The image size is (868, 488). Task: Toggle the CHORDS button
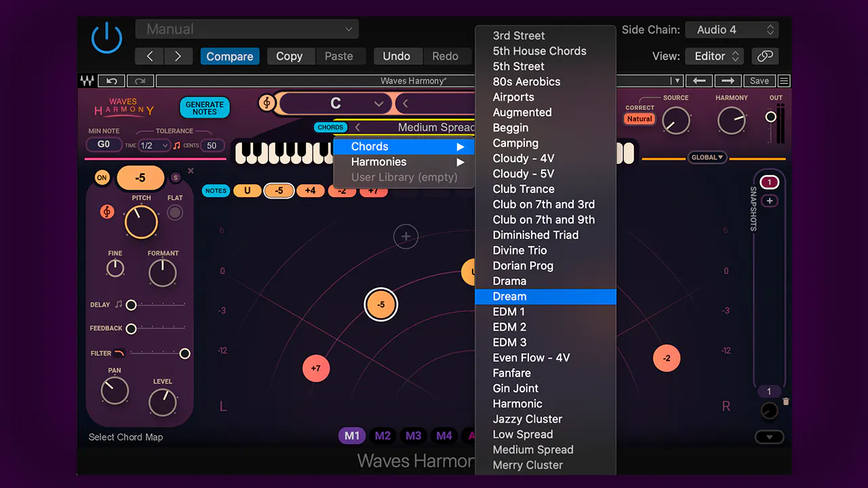[331, 127]
